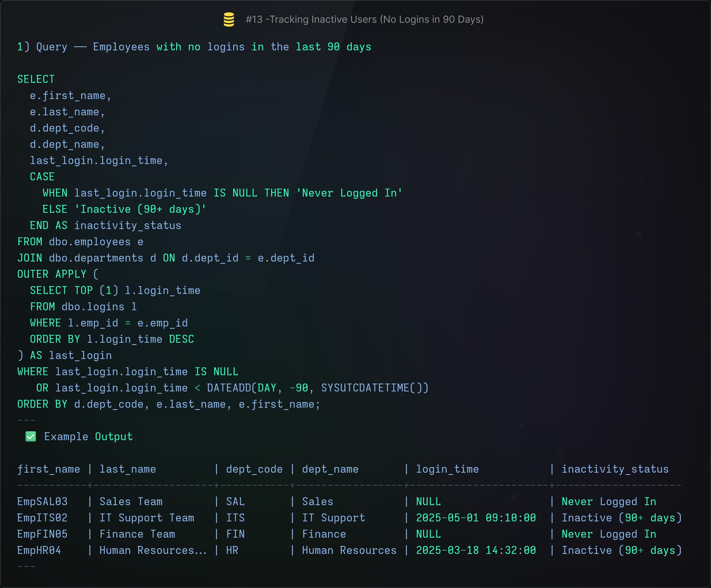The width and height of the screenshot is (711, 588).
Task: Click the '2025-03-18 14:32:00' login time
Action: tap(476, 550)
